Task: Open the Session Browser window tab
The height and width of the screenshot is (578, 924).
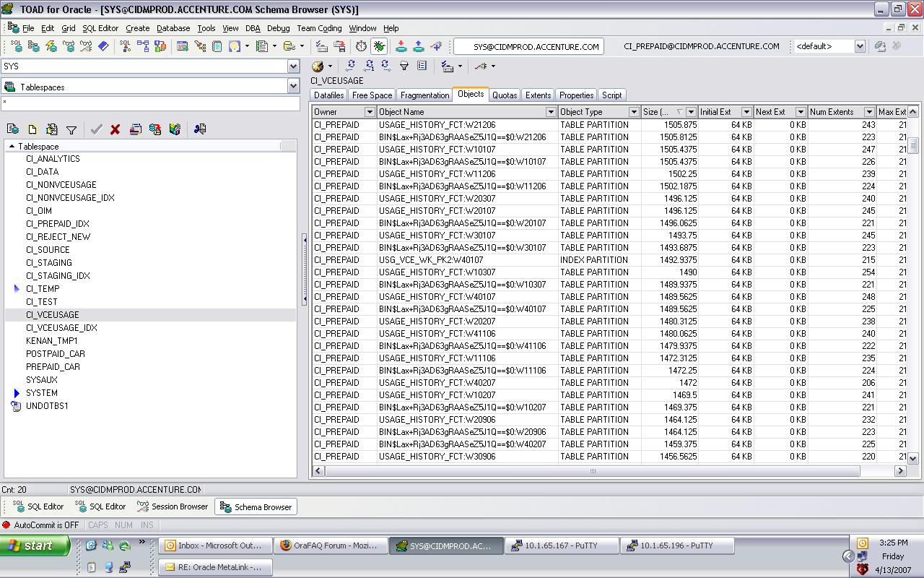Action: [x=173, y=506]
